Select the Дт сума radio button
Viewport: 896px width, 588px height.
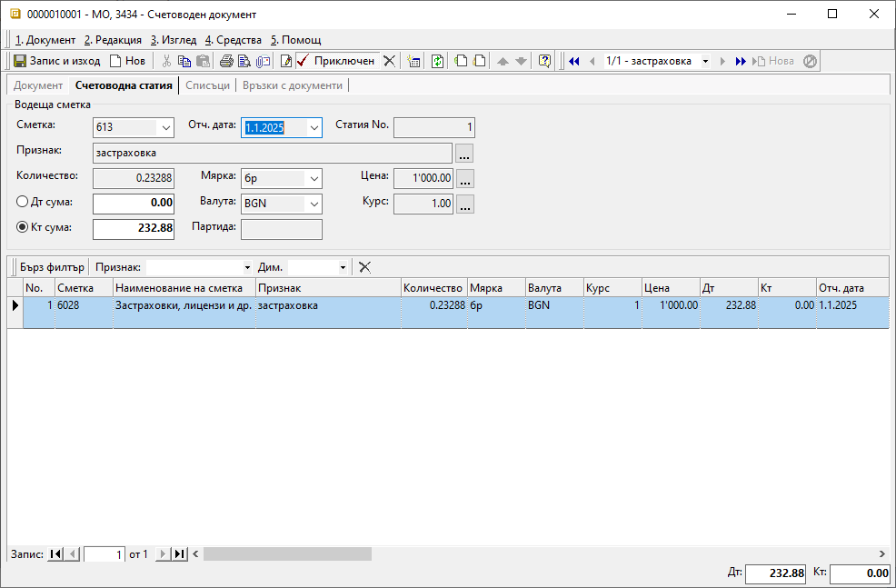point(23,202)
